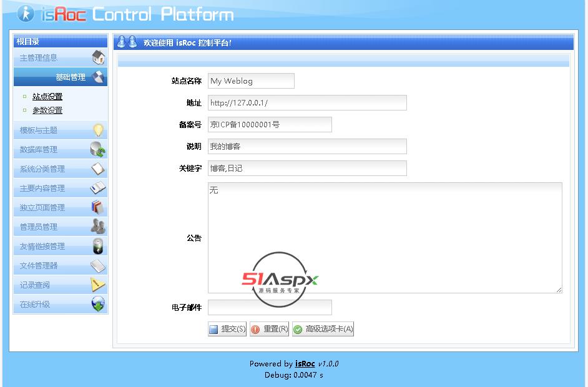
Task: Click the diamond tag icon for 系统分类管理
Action: click(98, 169)
